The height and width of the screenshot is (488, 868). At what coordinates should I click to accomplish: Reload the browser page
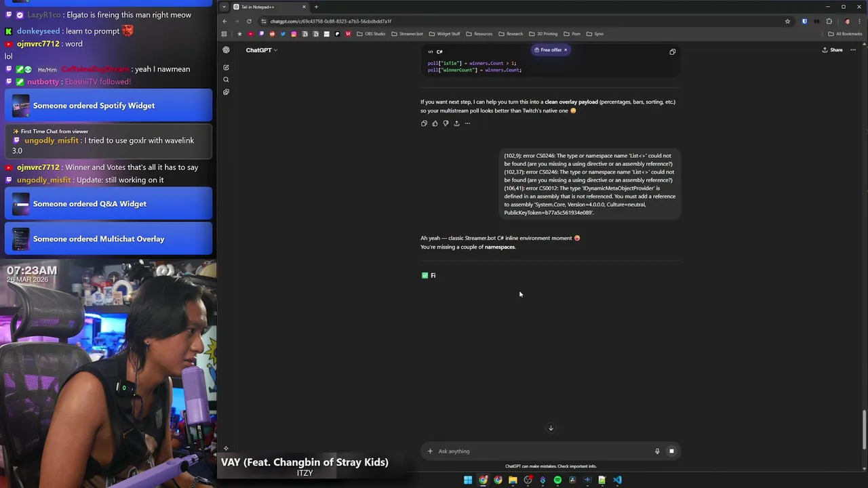tap(249, 21)
